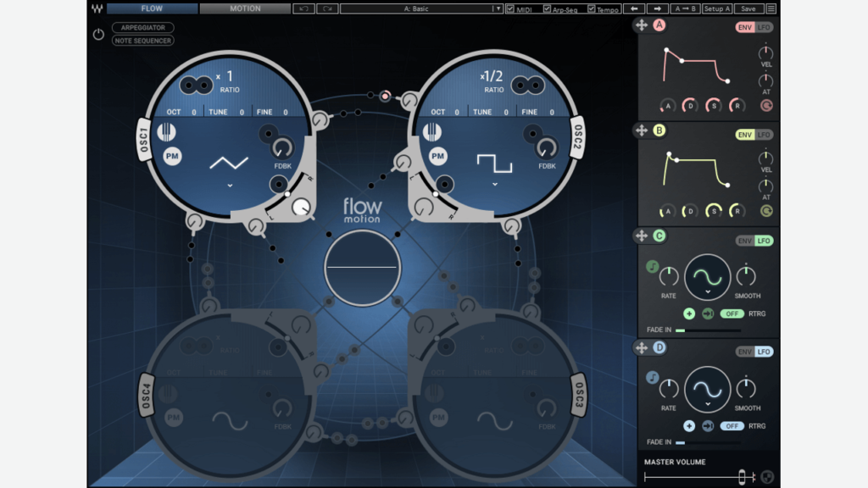Switch modulator C to ENV mode
This screenshot has height=488, width=868.
744,241
